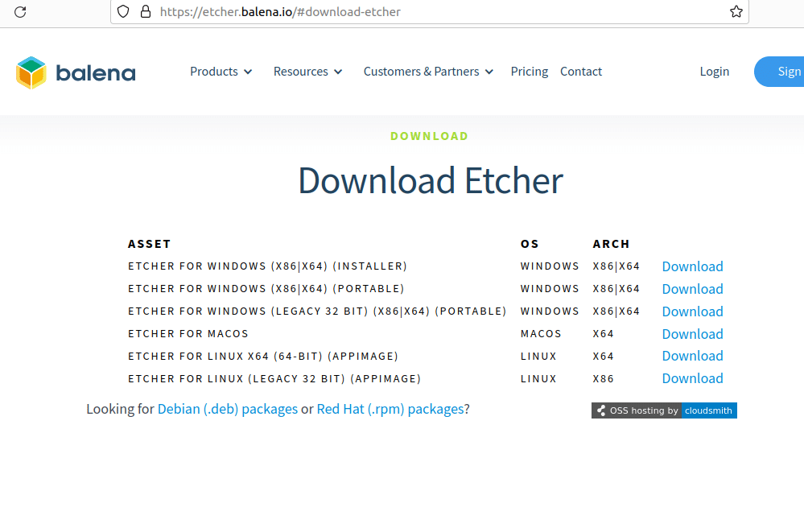This screenshot has height=532, width=804.
Task: Open cloudsmith OSS hosting badge
Action: pyautogui.click(x=664, y=410)
